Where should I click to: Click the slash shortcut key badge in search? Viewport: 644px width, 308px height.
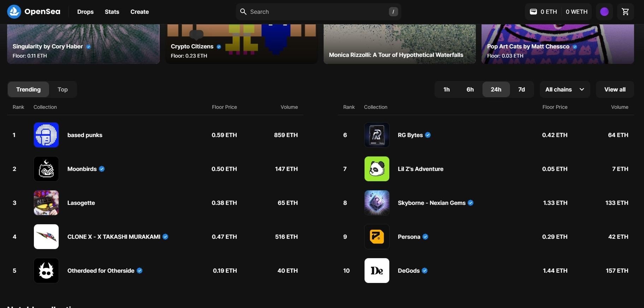[393, 12]
